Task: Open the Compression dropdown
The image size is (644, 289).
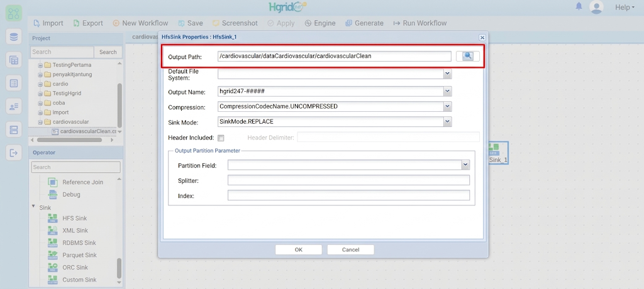Action: [447, 106]
